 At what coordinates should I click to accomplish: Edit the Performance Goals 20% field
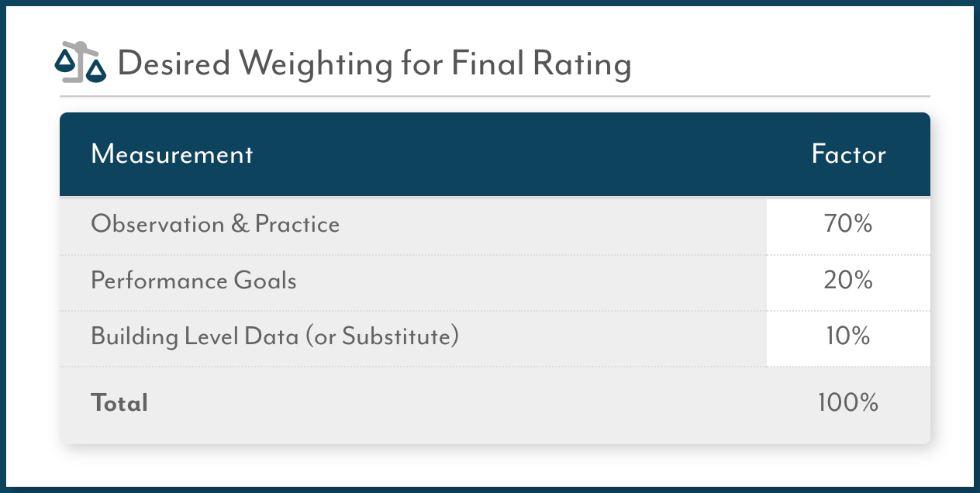[848, 282]
